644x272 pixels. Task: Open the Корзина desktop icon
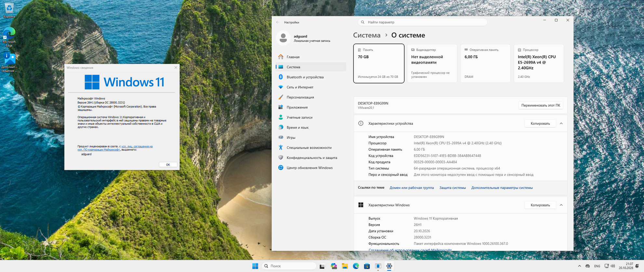pos(9,10)
